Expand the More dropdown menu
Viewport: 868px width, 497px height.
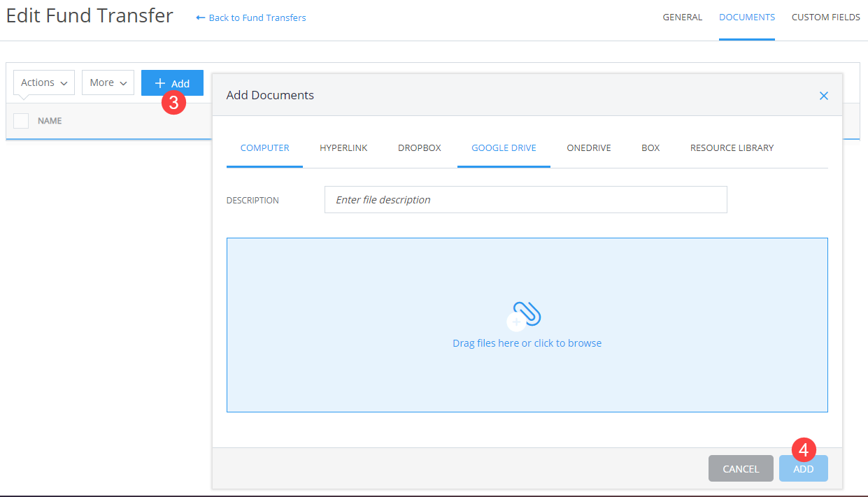coord(108,82)
